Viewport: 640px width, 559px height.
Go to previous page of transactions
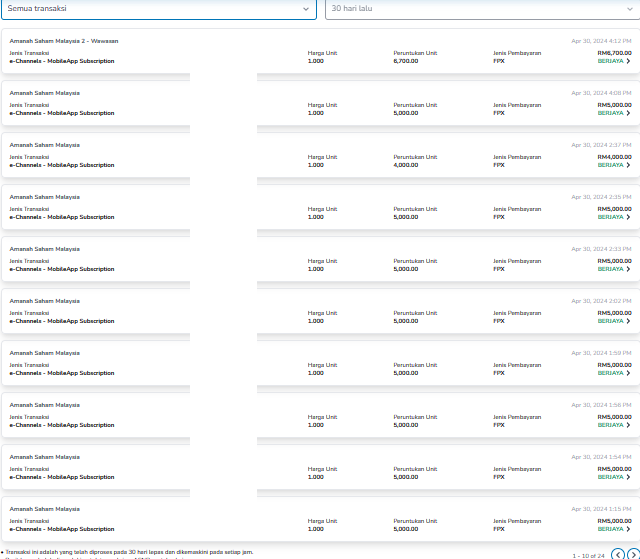(x=618, y=554)
